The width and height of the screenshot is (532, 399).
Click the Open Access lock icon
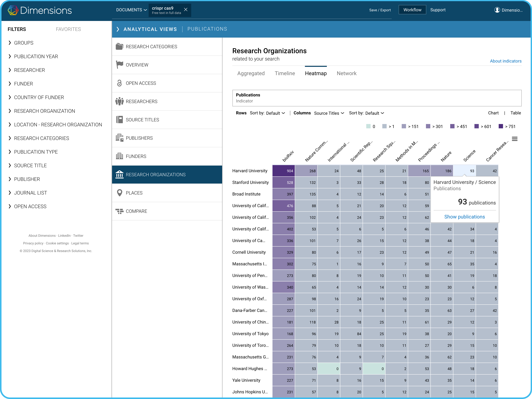[119, 83]
